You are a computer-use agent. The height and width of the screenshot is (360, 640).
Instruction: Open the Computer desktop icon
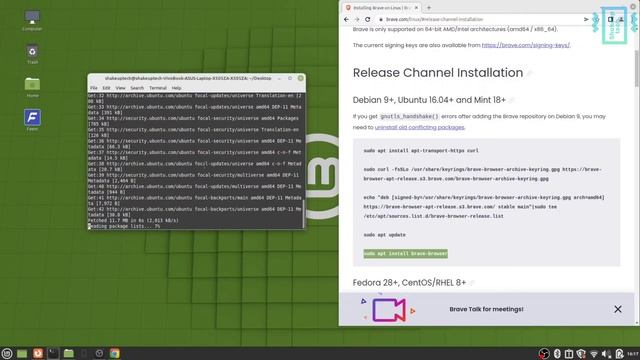pos(32,20)
